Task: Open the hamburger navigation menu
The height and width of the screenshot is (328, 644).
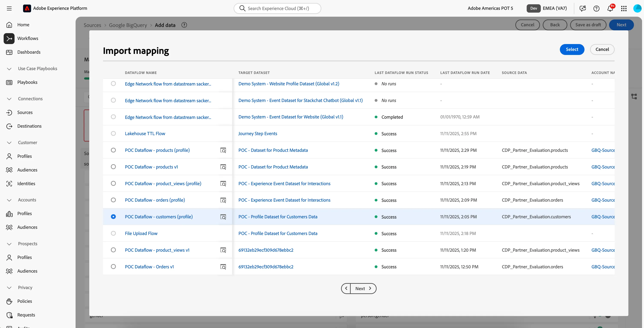Action: tap(9, 8)
